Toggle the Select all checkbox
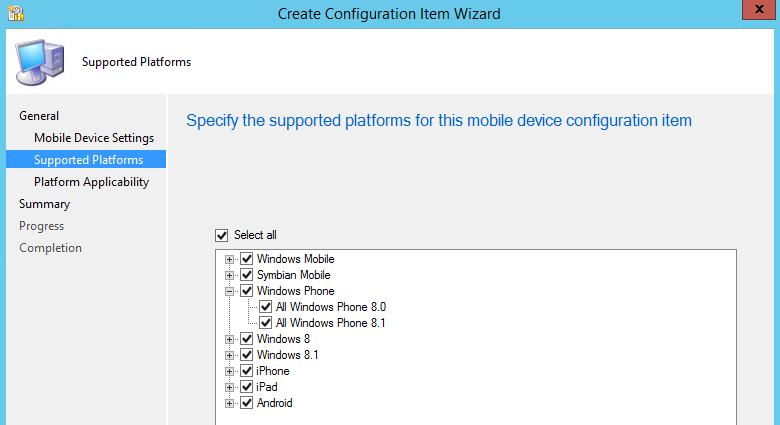This screenshot has height=425, width=780. 221,235
